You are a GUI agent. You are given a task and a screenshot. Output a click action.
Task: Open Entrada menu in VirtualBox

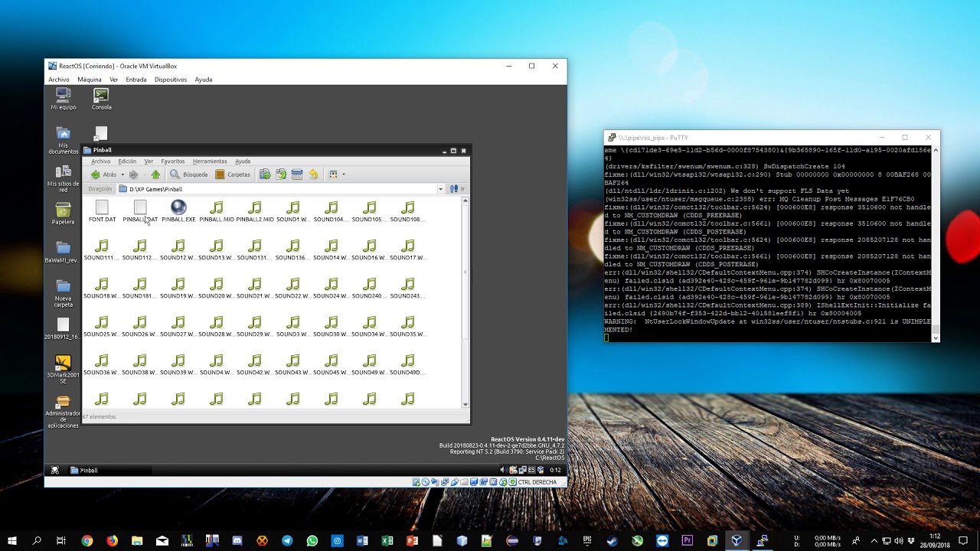(x=136, y=80)
